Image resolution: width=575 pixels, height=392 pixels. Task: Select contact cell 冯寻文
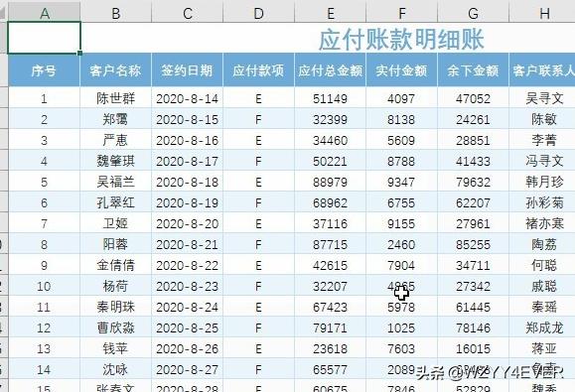coord(542,161)
